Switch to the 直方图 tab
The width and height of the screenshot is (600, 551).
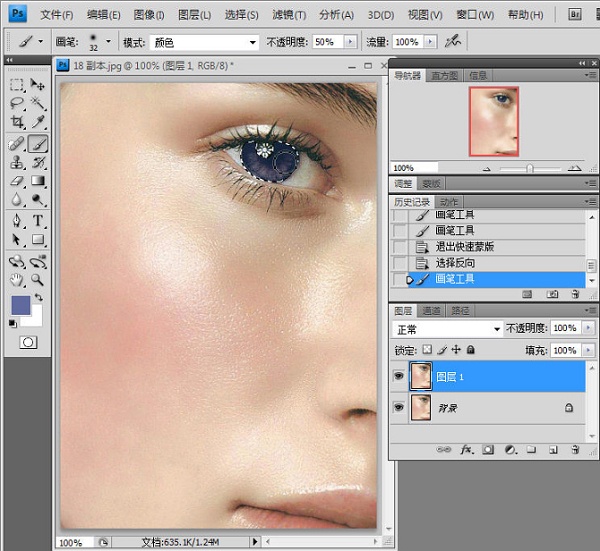444,75
